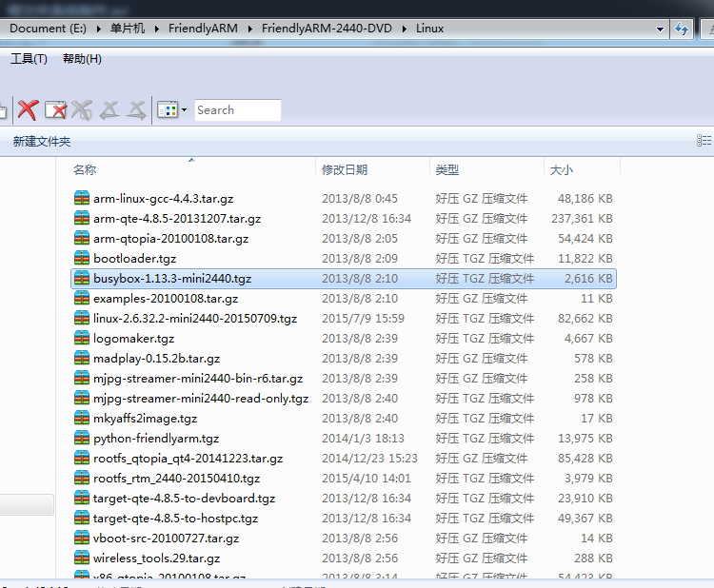714x588 pixels.
Task: Click the date 2015/4/10 14:01
Action: point(367,479)
